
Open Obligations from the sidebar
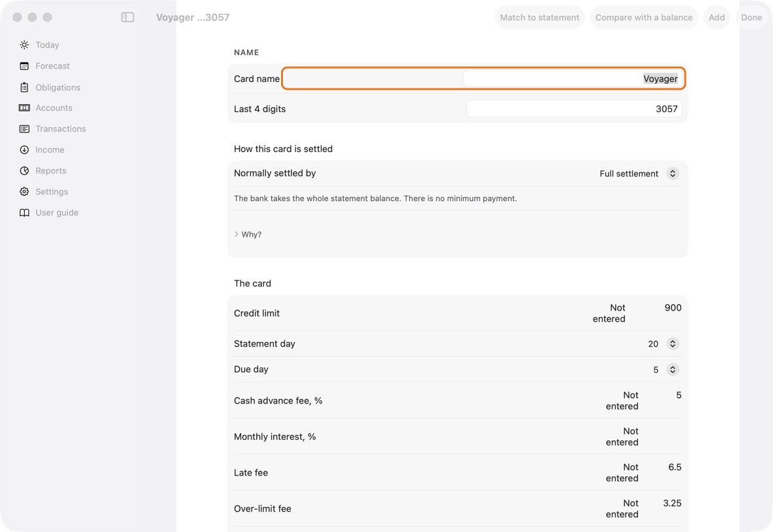[58, 87]
